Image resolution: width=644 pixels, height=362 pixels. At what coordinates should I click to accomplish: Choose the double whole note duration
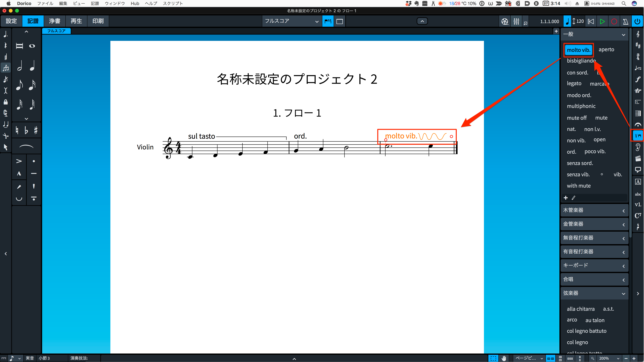(19, 46)
